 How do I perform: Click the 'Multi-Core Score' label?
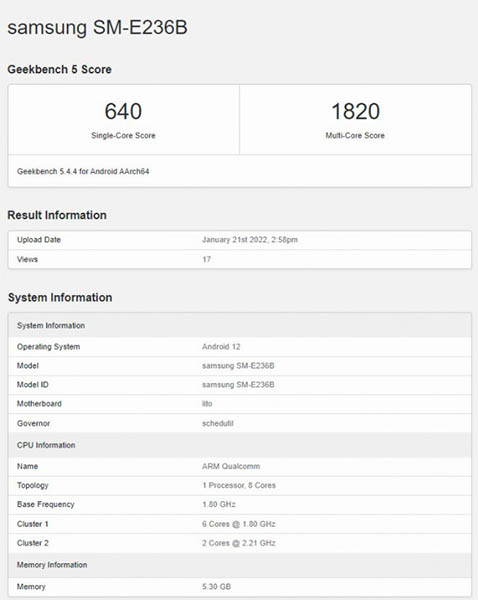click(355, 135)
